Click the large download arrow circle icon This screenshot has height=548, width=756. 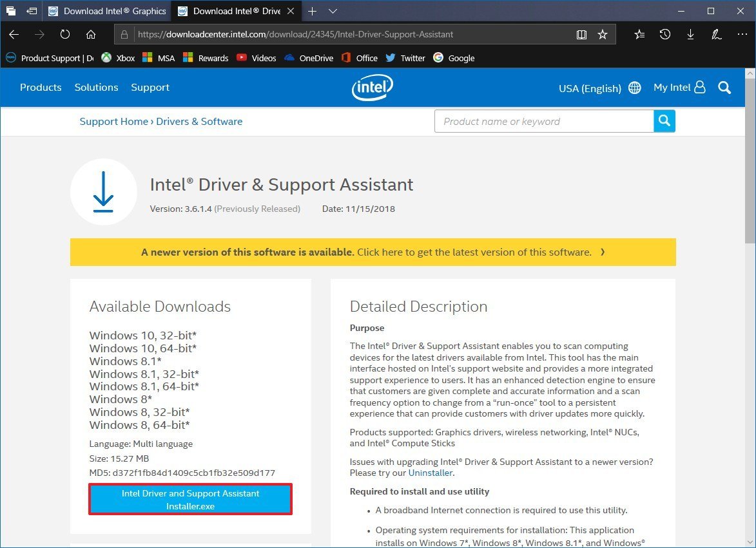click(x=104, y=192)
